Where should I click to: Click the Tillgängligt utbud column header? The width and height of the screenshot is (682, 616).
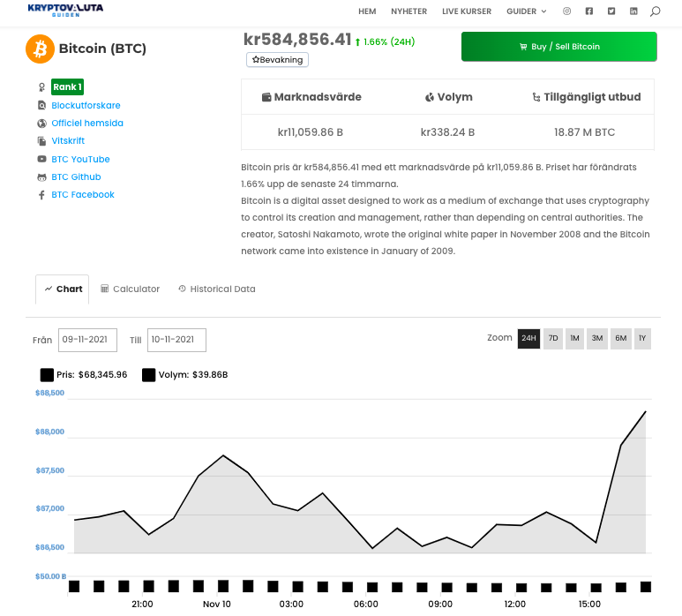(587, 97)
